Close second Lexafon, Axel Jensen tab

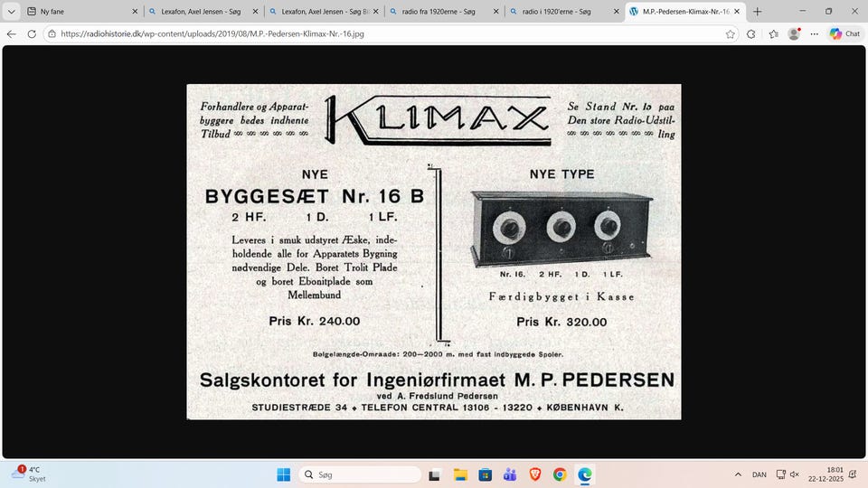[x=376, y=11]
